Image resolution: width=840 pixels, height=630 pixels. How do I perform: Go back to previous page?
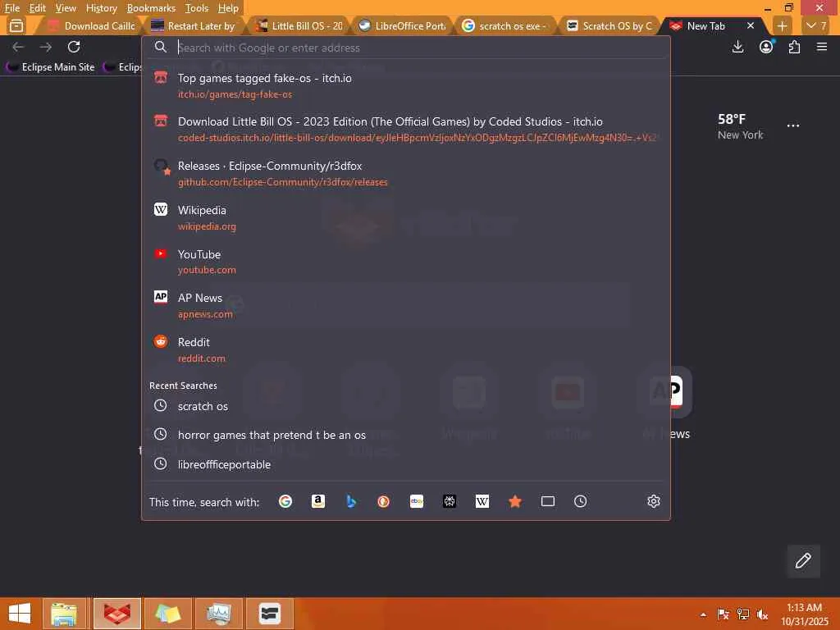pyautogui.click(x=18, y=47)
